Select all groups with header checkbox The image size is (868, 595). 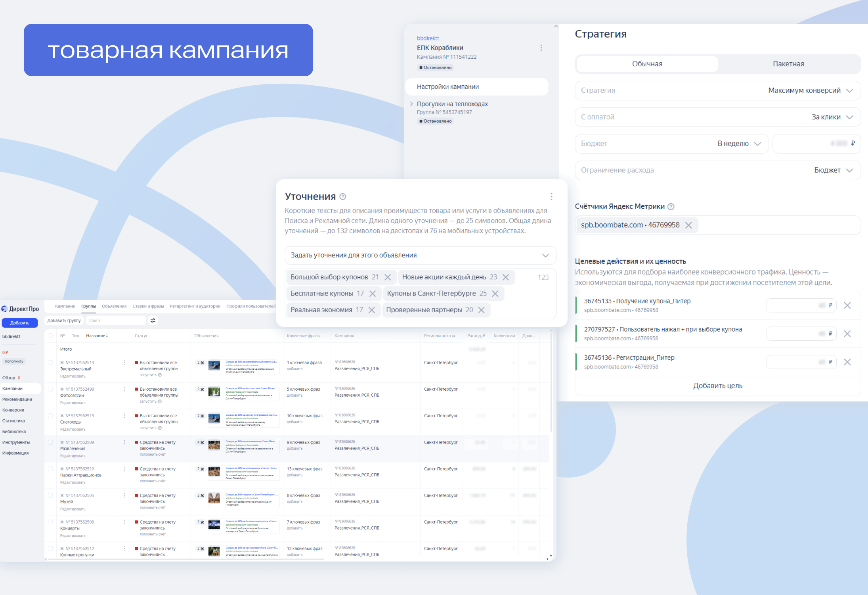[50, 336]
